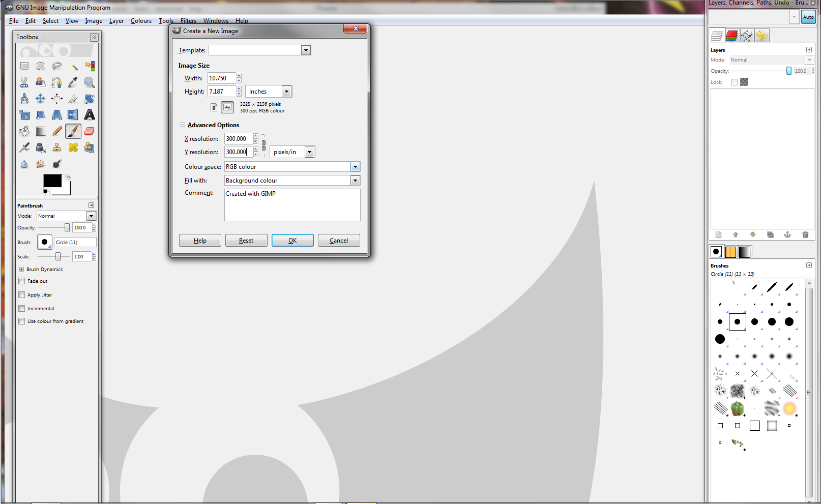Screen dimensions: 821x504
Task: Select the Blend gradient tool
Action: pyautogui.click(x=41, y=131)
